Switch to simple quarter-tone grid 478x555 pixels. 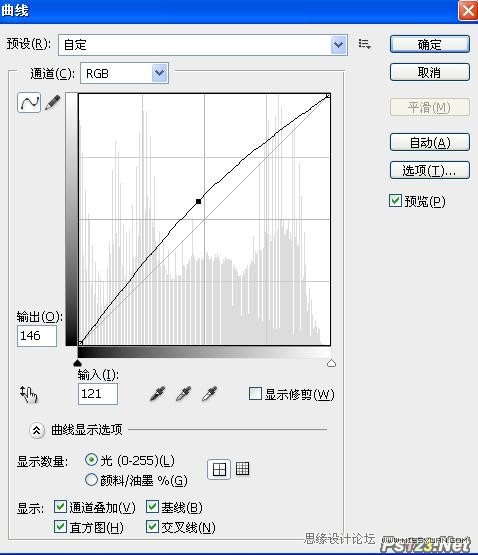tap(219, 470)
